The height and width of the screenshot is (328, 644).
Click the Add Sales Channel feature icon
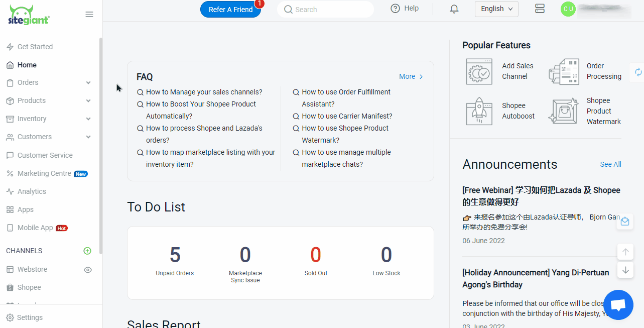(479, 71)
